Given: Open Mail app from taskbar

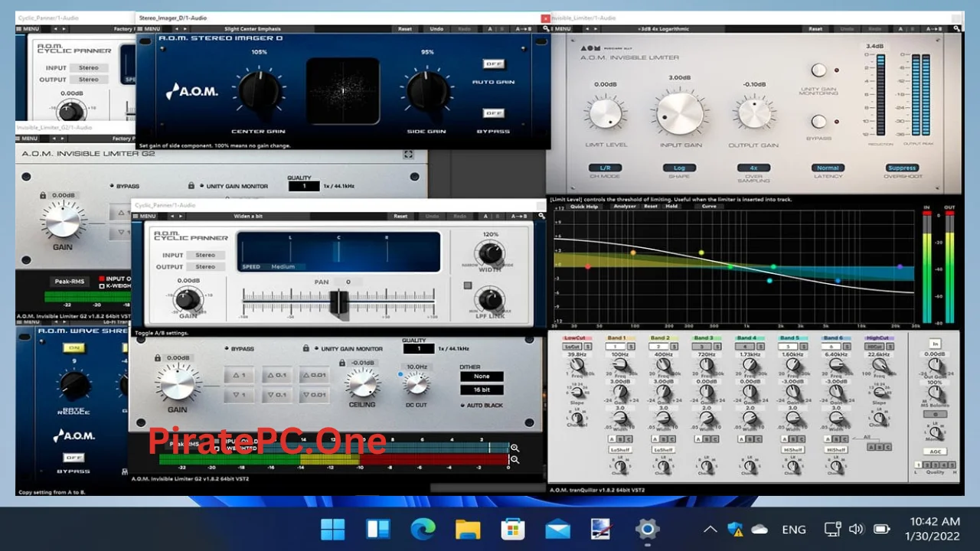Looking at the screenshot, I should [557, 529].
